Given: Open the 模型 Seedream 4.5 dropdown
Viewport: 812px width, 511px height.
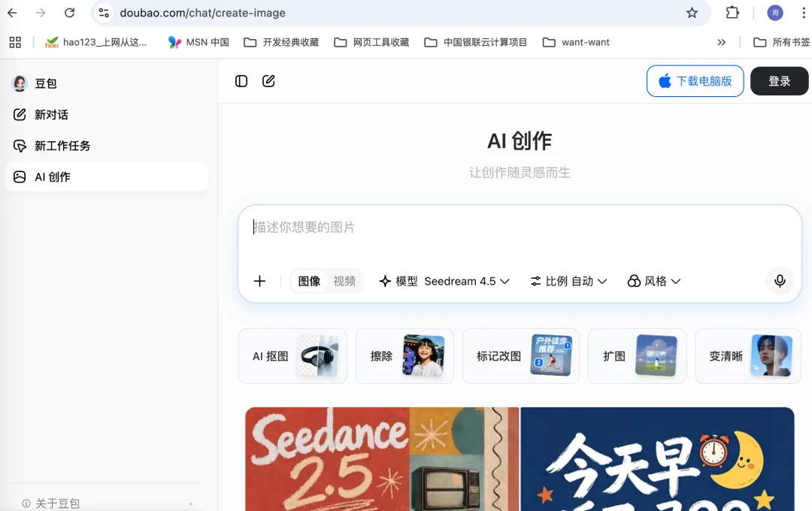Looking at the screenshot, I should [444, 281].
